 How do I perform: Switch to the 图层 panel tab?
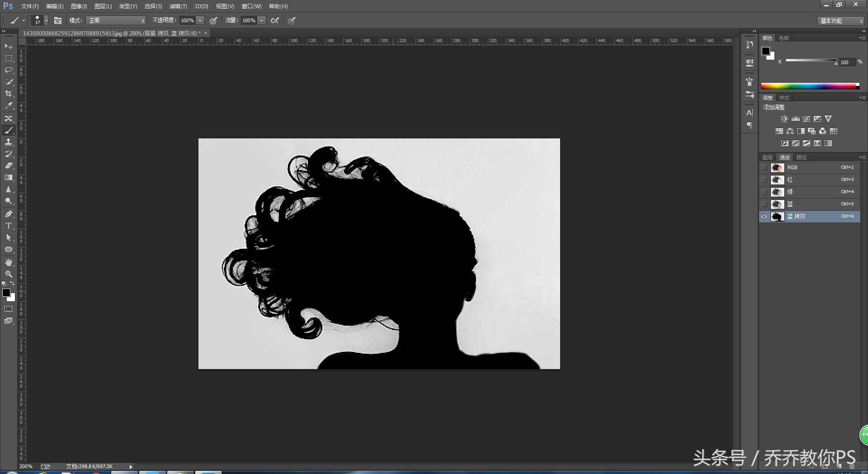coord(767,157)
